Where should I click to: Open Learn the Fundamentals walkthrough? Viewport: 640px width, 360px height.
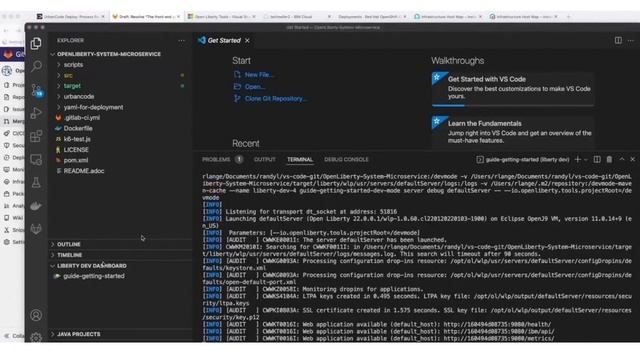pos(513,132)
